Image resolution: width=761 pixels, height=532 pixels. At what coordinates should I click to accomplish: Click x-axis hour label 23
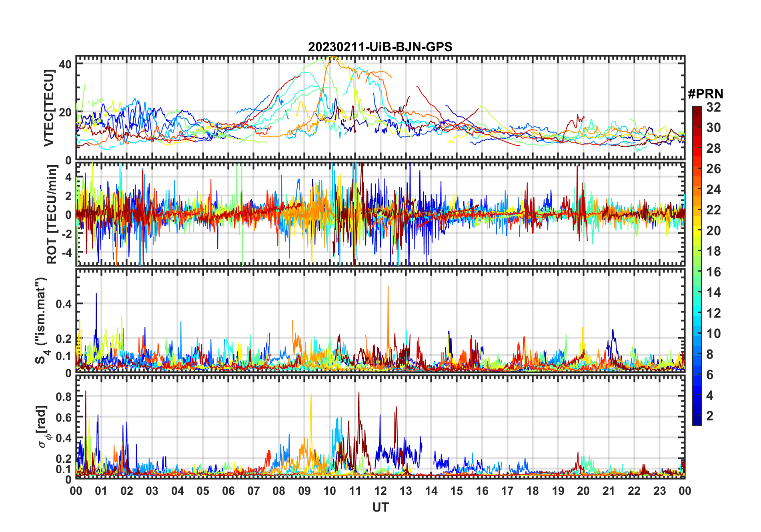[659, 491]
